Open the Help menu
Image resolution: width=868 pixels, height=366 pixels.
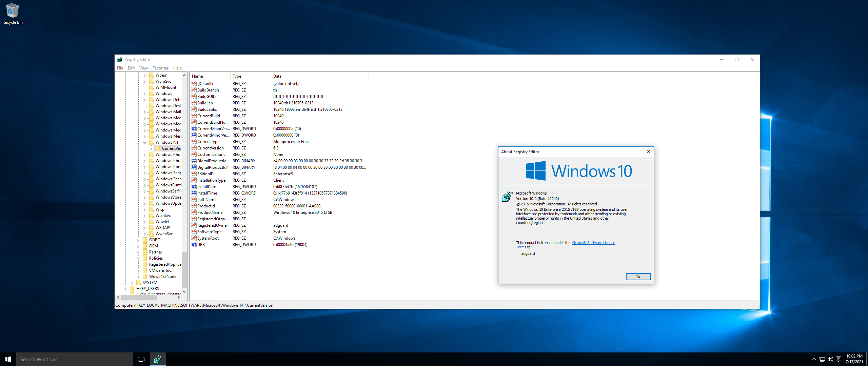pos(177,68)
